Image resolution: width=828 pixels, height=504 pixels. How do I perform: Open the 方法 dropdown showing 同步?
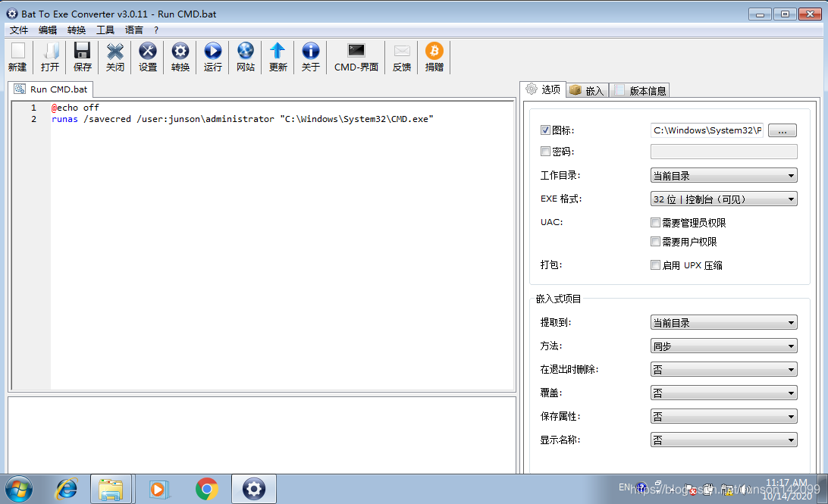point(723,346)
